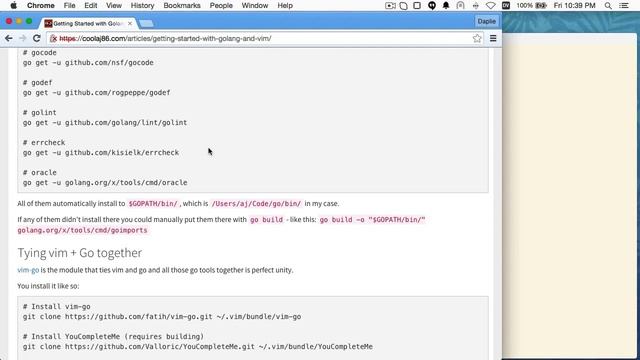
Task: Click the Tying vim + Go together heading
Action: coord(80,253)
